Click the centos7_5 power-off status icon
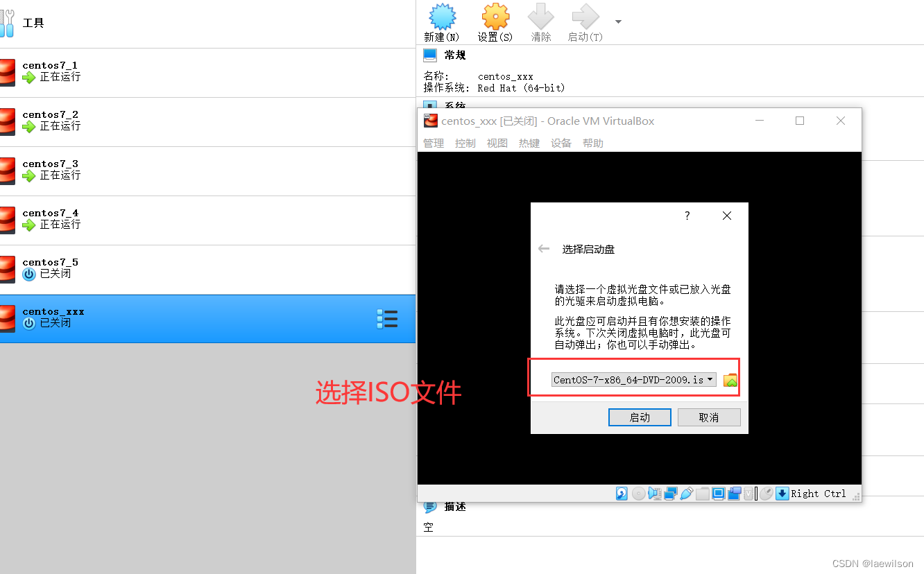The image size is (924, 574). click(28, 274)
